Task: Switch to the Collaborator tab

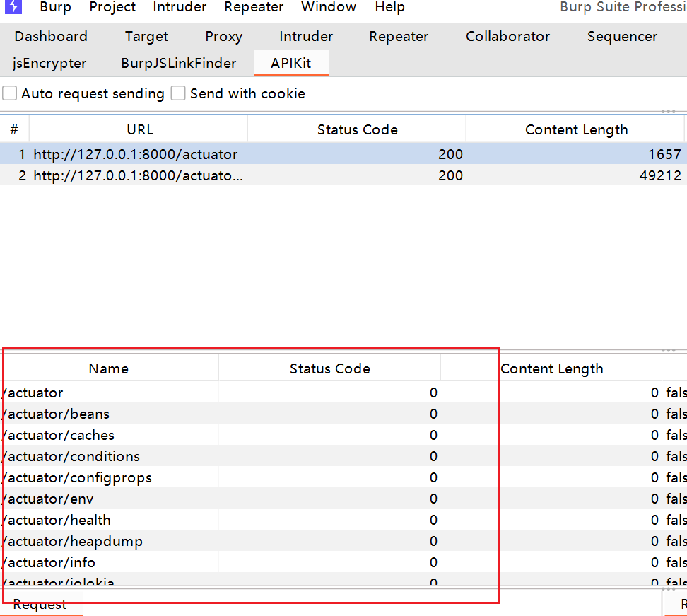Action: pos(507,36)
